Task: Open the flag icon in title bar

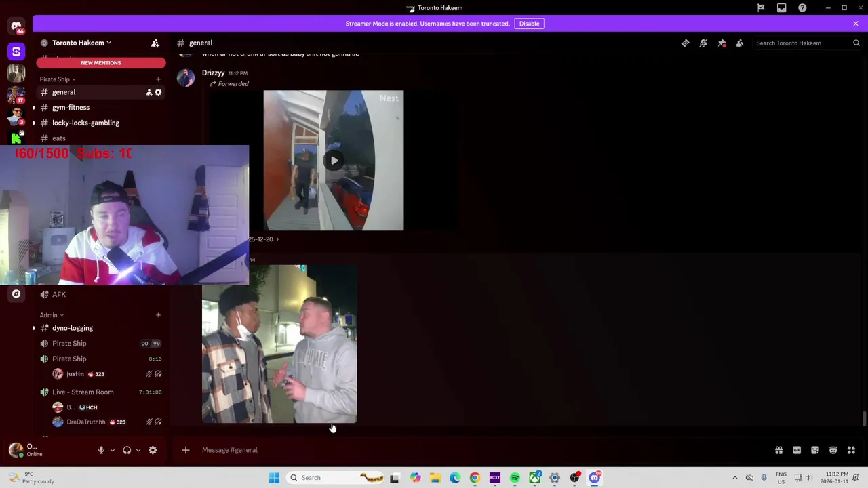Action: pos(761,7)
